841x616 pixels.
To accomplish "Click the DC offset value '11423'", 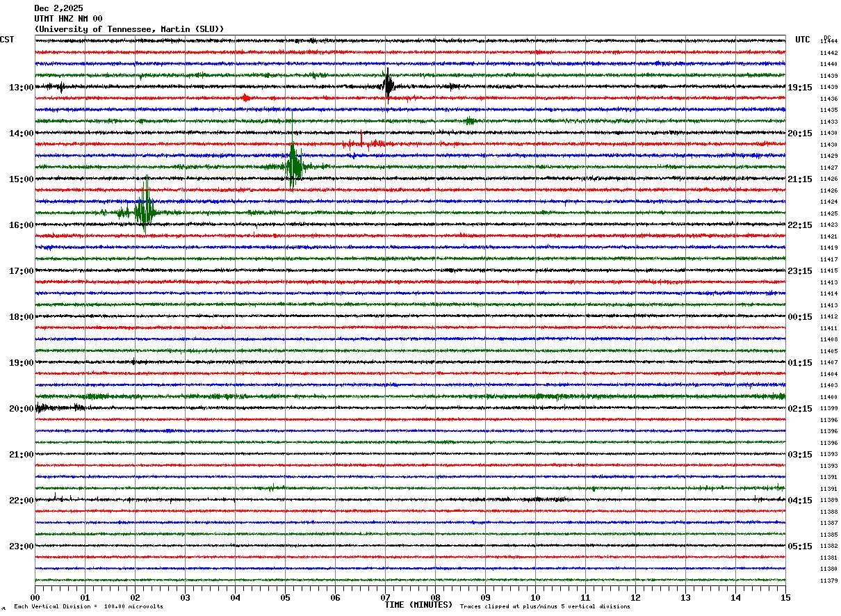I will [828, 225].
